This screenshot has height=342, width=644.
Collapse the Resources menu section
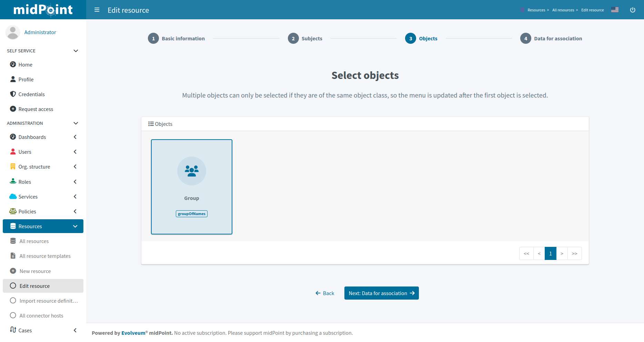click(75, 226)
